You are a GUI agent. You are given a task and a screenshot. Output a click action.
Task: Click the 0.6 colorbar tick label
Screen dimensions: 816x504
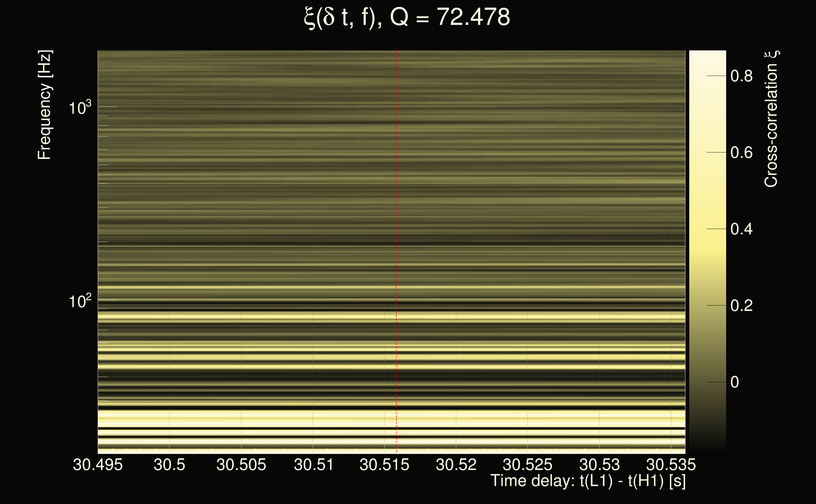[741, 153]
